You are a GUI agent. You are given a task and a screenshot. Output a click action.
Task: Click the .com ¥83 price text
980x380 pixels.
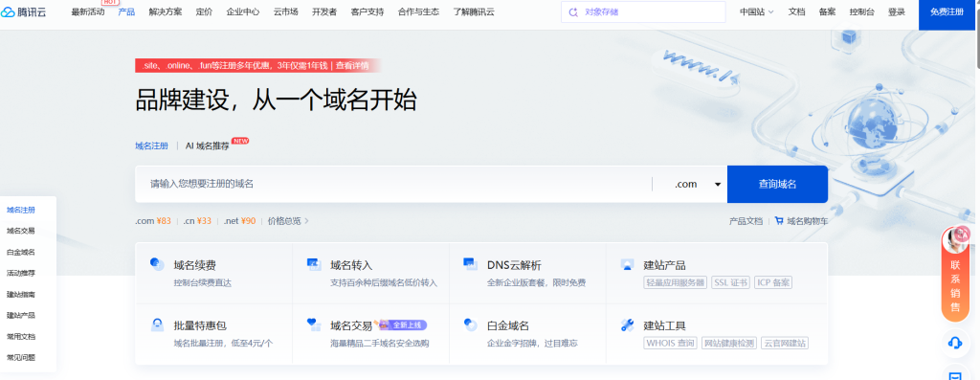(x=153, y=220)
